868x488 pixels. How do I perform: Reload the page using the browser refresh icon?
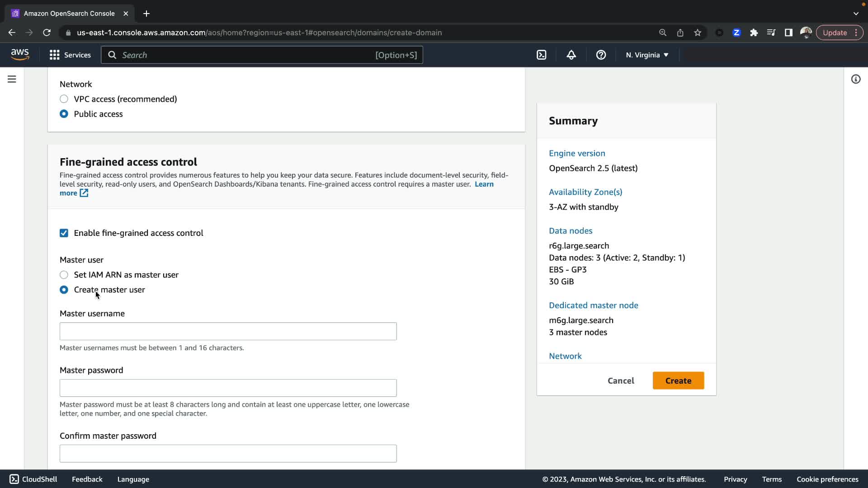pyautogui.click(x=47, y=33)
